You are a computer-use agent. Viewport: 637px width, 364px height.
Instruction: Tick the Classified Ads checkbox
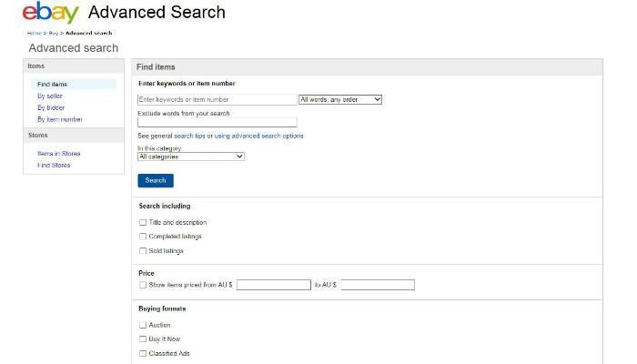click(x=143, y=353)
